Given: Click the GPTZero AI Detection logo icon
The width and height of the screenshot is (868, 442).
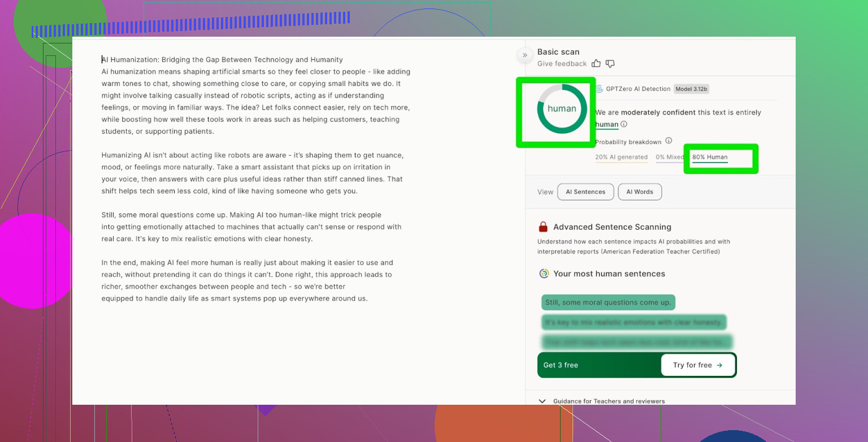Looking at the screenshot, I should pyautogui.click(x=599, y=89).
